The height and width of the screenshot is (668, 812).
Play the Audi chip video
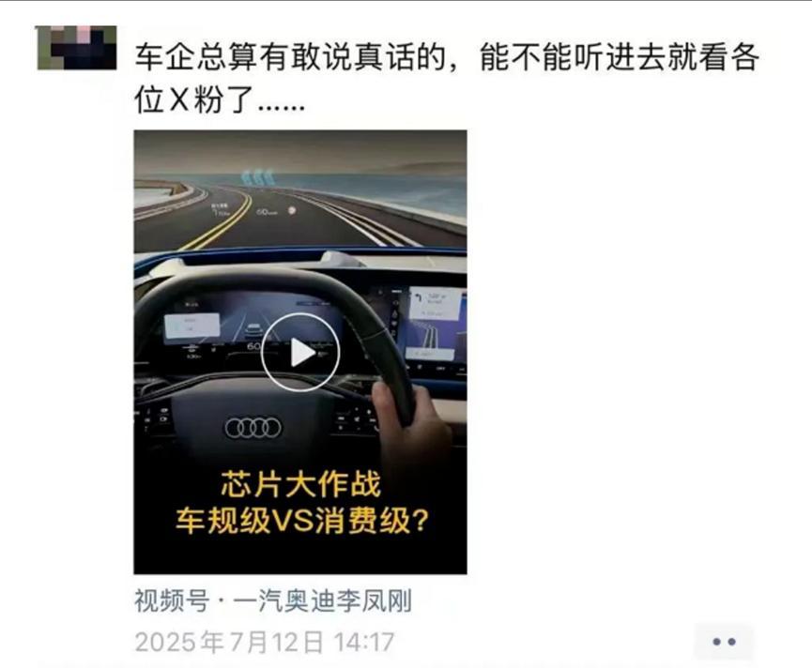tap(300, 353)
